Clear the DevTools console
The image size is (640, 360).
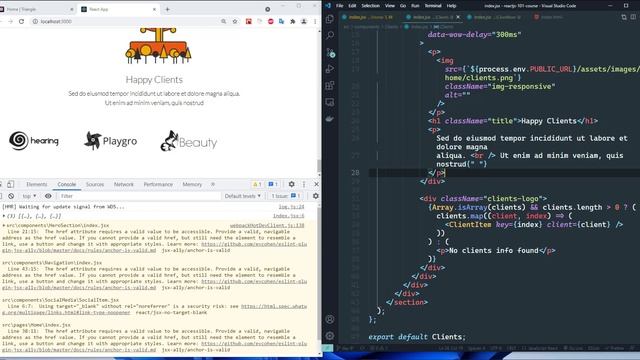point(11,196)
